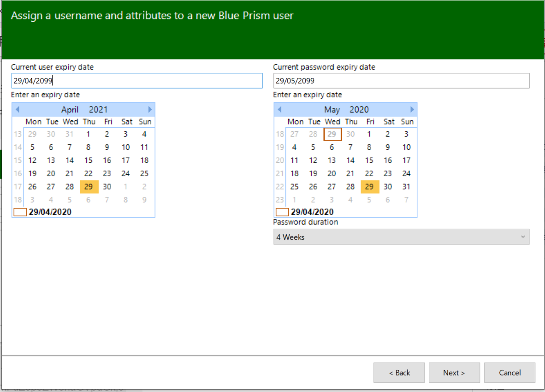
Task: Select April 22 in user expiry calendar
Action: point(88,173)
